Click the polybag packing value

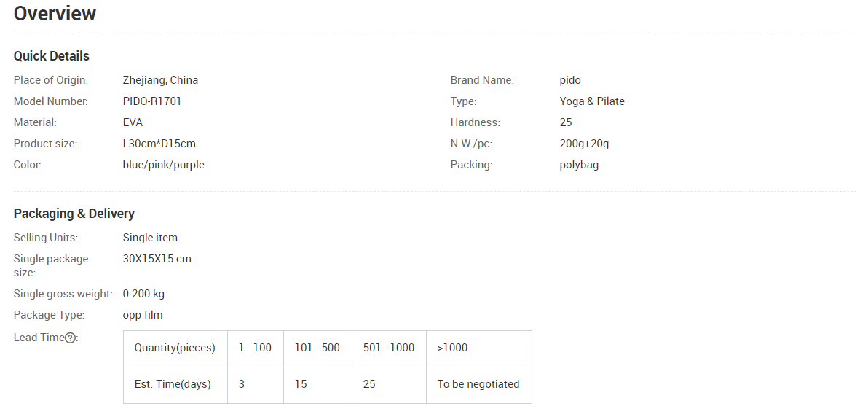click(x=579, y=165)
